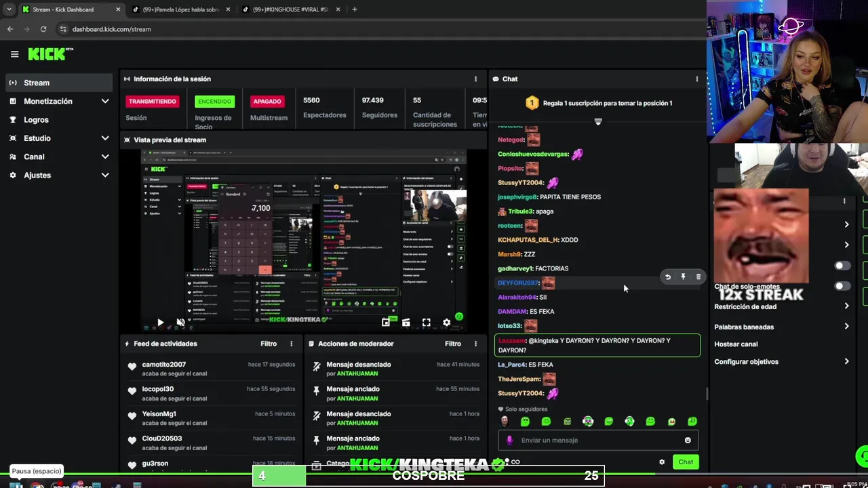Open the Filtro dropdown in Acciones de moderador
This screenshot has height=488, width=868.
[452, 344]
